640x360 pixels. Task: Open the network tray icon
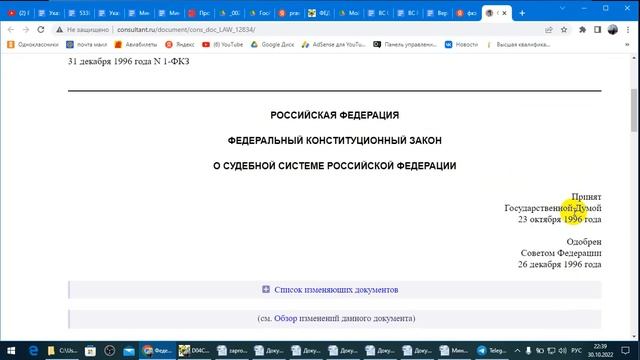(x=551, y=351)
